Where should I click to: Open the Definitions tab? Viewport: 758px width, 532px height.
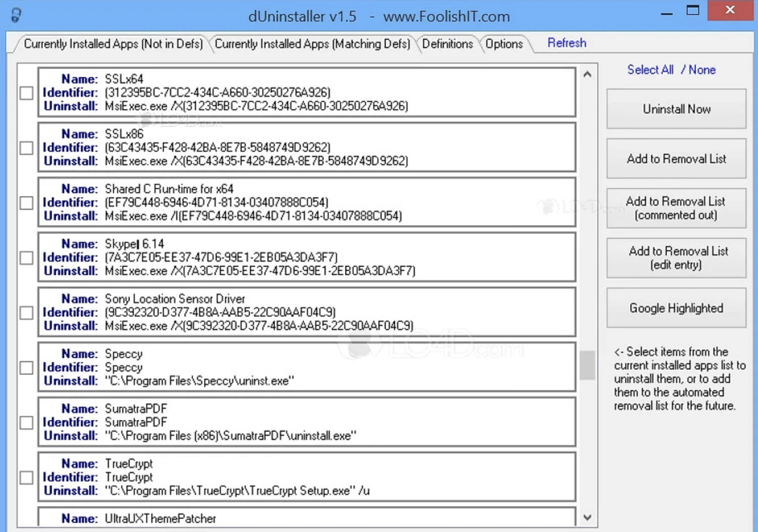pos(447,44)
